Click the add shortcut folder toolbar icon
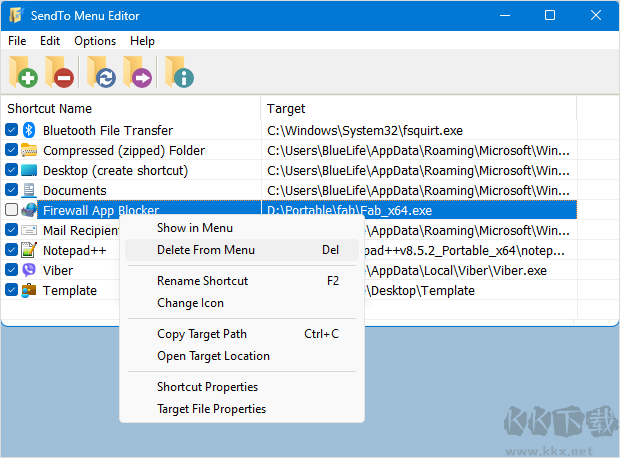The width and height of the screenshot is (620, 458). (23, 72)
